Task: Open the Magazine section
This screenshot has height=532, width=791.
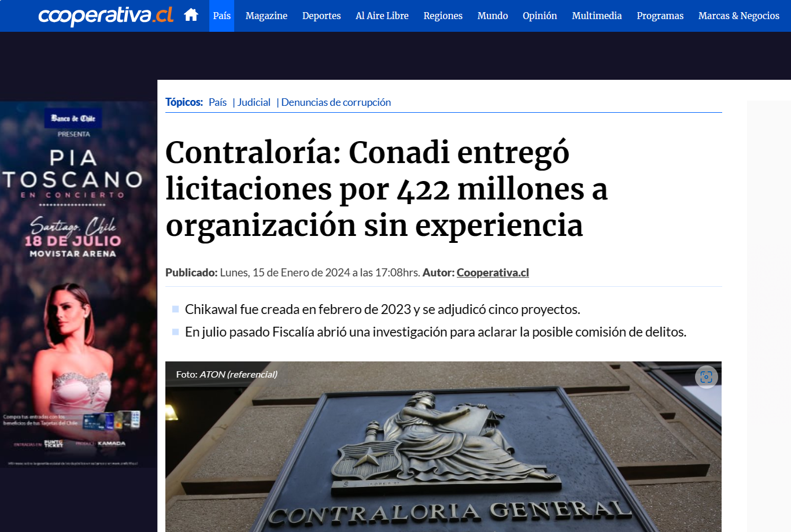Action: coord(267,16)
